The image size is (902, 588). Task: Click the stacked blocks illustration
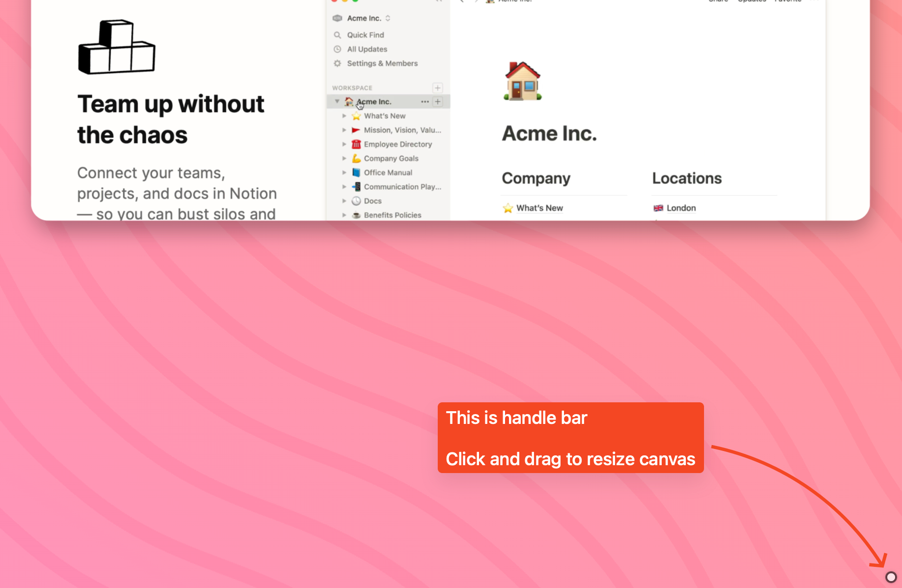click(x=117, y=47)
